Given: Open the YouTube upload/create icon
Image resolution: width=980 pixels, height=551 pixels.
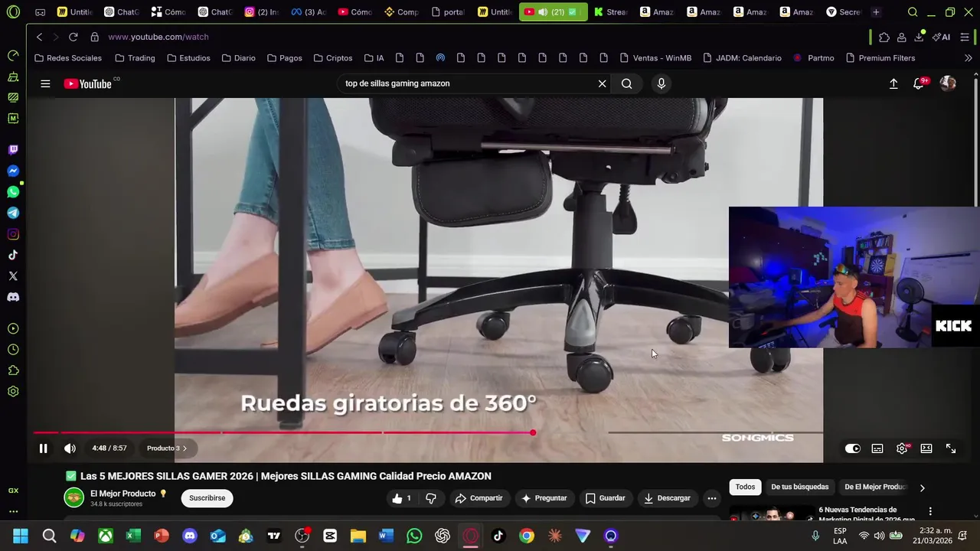Looking at the screenshot, I should [x=893, y=83].
